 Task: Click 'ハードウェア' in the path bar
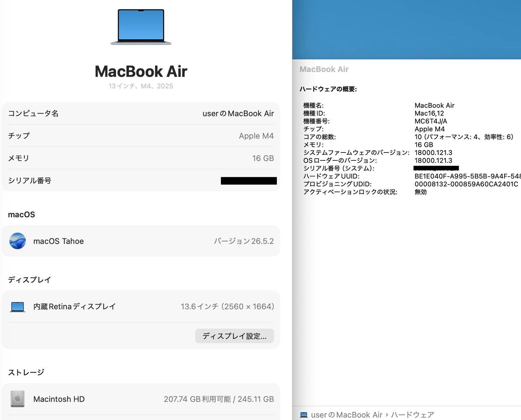(412, 415)
